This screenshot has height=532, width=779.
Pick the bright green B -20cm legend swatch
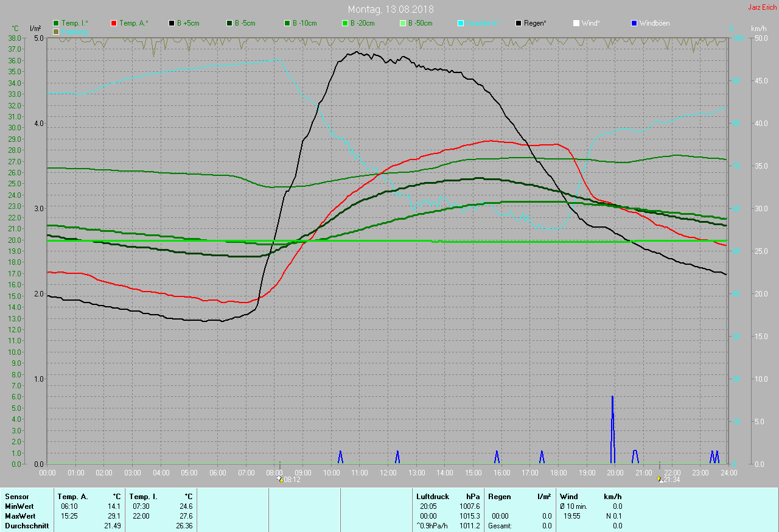tap(344, 23)
